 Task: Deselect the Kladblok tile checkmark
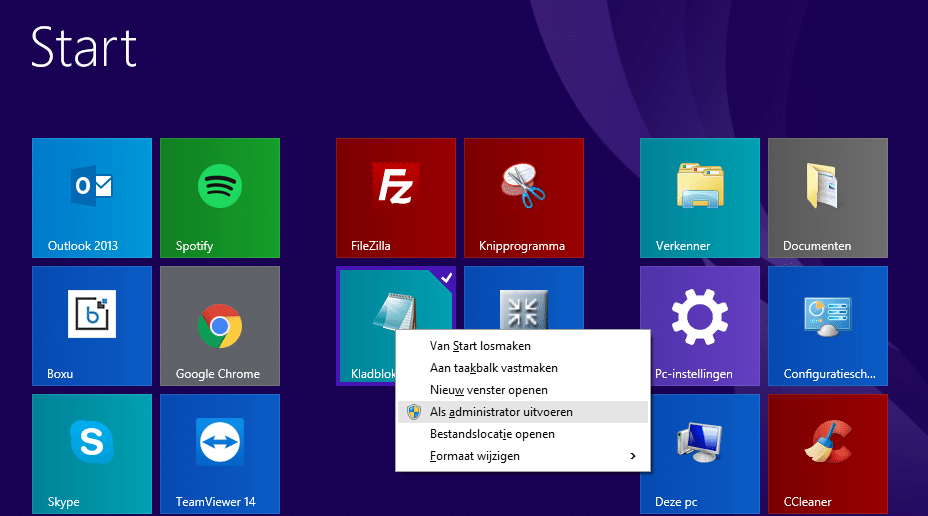point(447,277)
